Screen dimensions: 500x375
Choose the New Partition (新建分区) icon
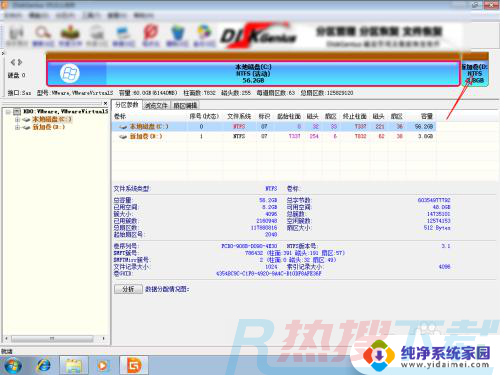click(x=123, y=36)
